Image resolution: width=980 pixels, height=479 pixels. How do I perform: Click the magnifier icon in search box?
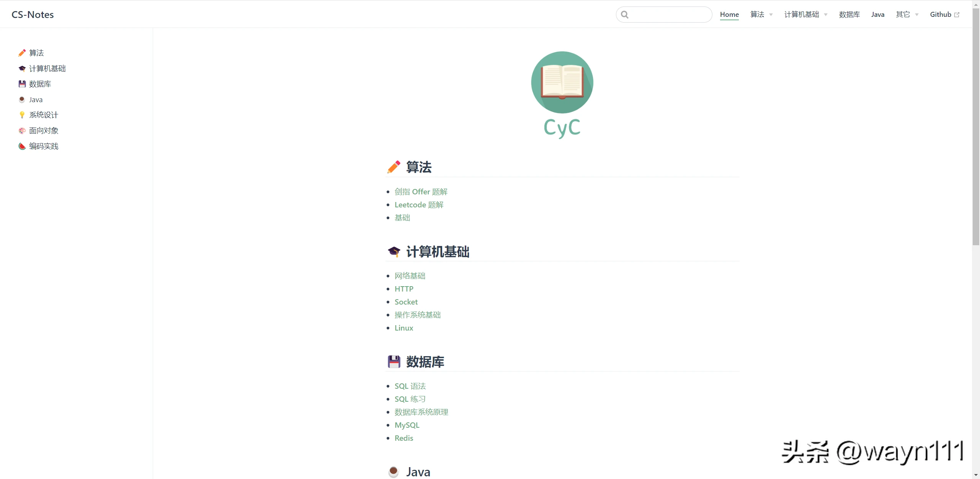click(625, 15)
